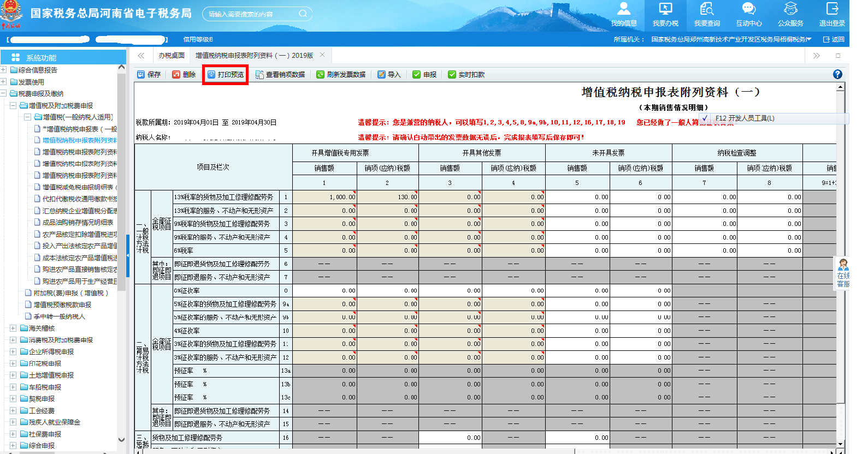
Task: Click the 保存 save toolbar icon
Action: [149, 75]
